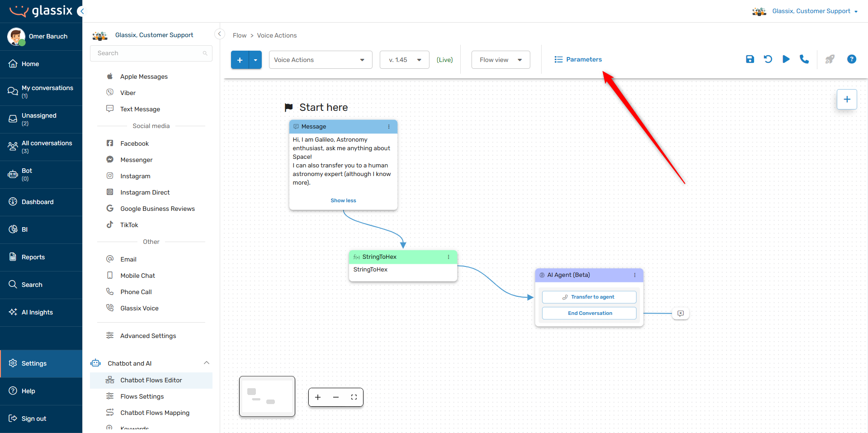
Task: Open the Dashboard page
Action: (x=41, y=202)
